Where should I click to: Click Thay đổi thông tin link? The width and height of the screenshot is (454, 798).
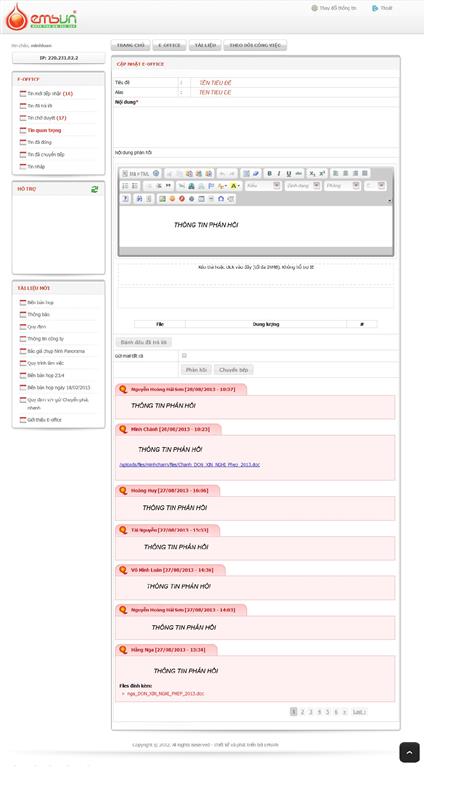pyautogui.click(x=334, y=8)
